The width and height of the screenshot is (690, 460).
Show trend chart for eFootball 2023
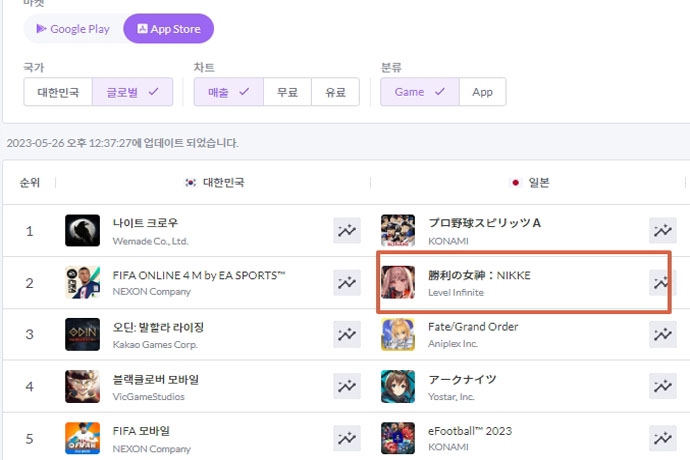tap(662, 438)
